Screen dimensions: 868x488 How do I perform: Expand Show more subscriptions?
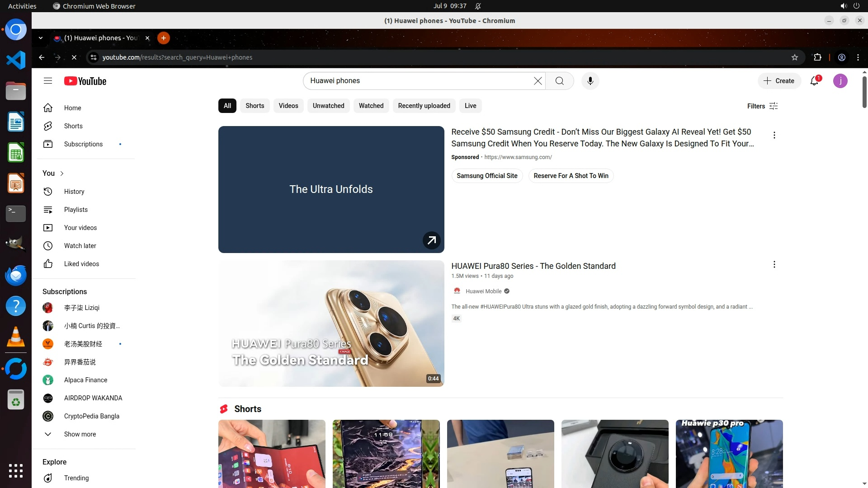click(80, 434)
